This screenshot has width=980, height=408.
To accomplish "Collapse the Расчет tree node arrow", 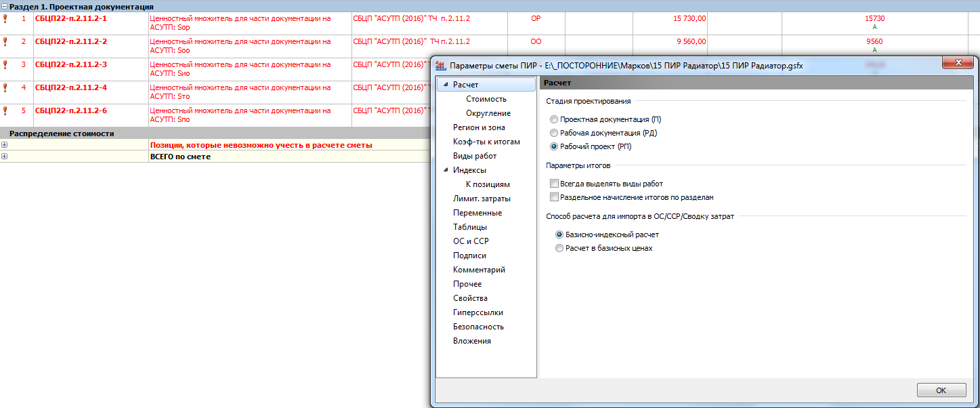I will pos(446,85).
